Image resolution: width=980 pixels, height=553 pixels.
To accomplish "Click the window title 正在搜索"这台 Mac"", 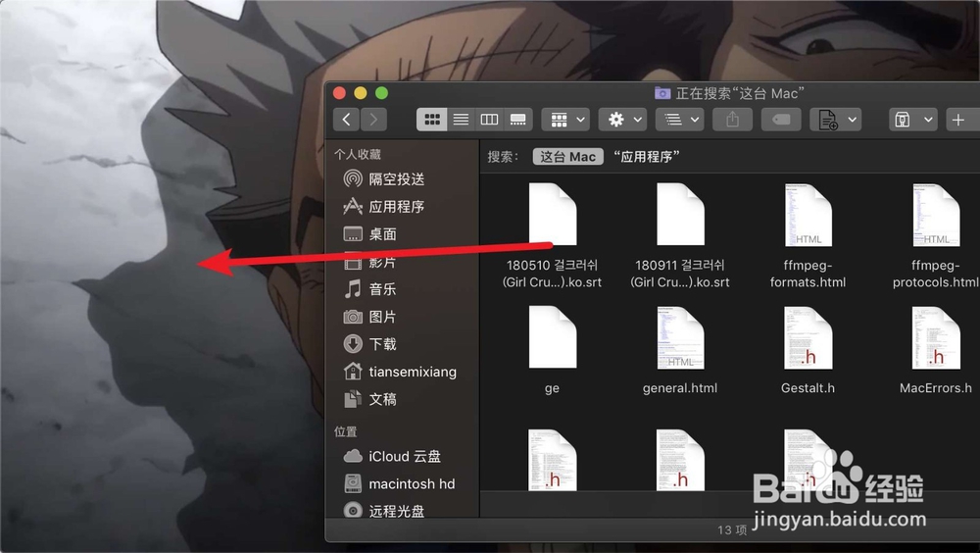I will [x=739, y=93].
